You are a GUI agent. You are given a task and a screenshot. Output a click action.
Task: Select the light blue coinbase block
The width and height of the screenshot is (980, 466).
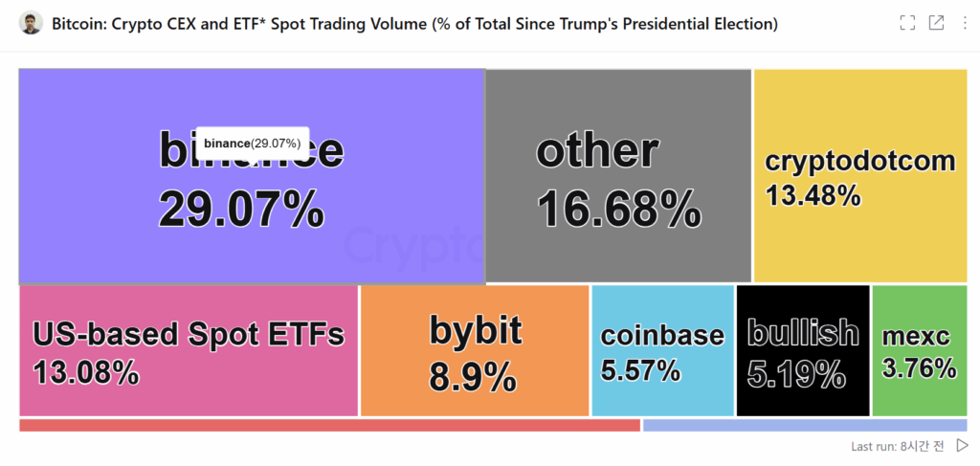tap(662, 350)
